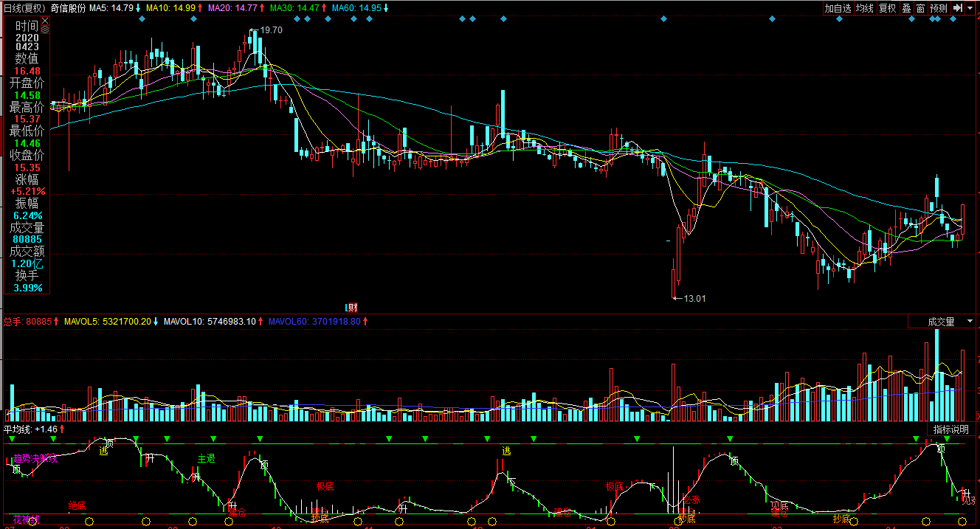Click the 19.70 high price label

pos(272,30)
